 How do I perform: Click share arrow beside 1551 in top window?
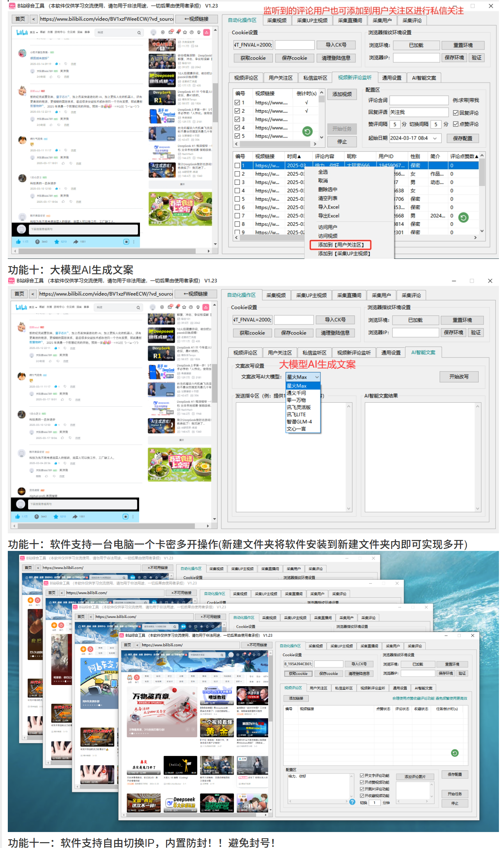click(x=76, y=242)
